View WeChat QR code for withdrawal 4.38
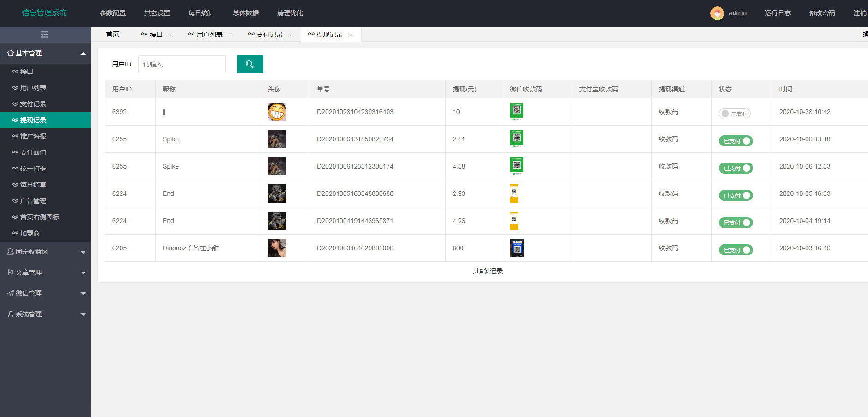Screen dimensions: 868x417 516,166
